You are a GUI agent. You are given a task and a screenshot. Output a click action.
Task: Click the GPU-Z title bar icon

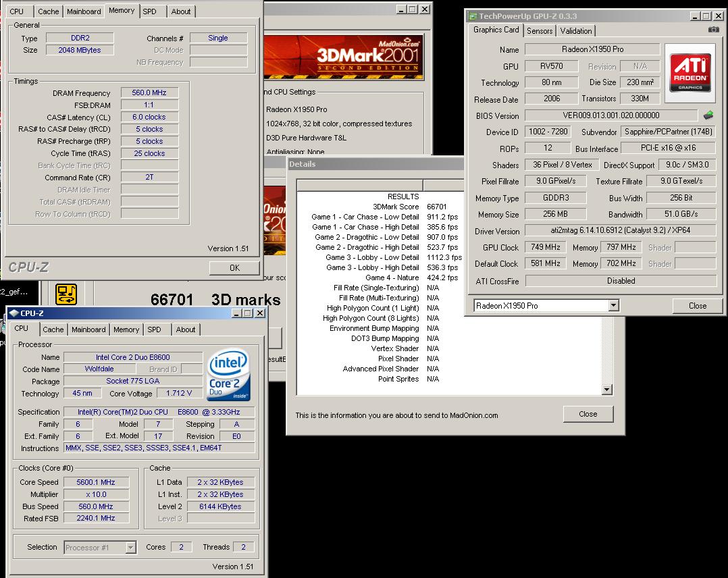tap(473, 16)
